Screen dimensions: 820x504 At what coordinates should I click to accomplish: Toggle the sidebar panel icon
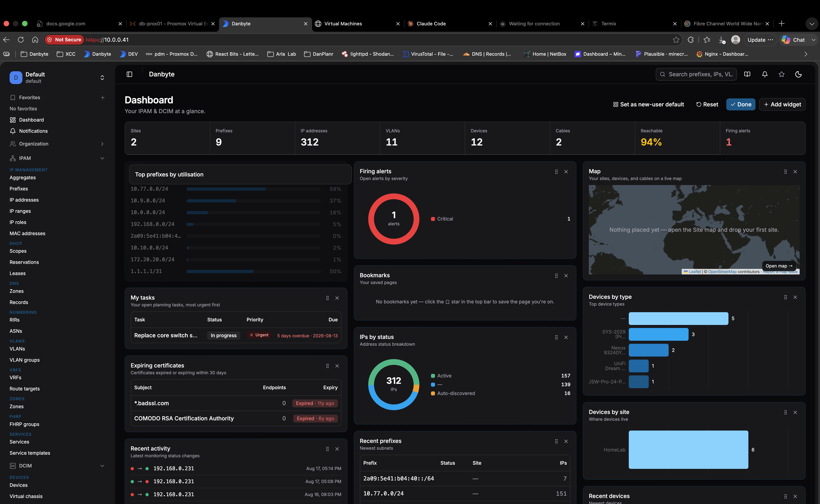click(x=129, y=74)
